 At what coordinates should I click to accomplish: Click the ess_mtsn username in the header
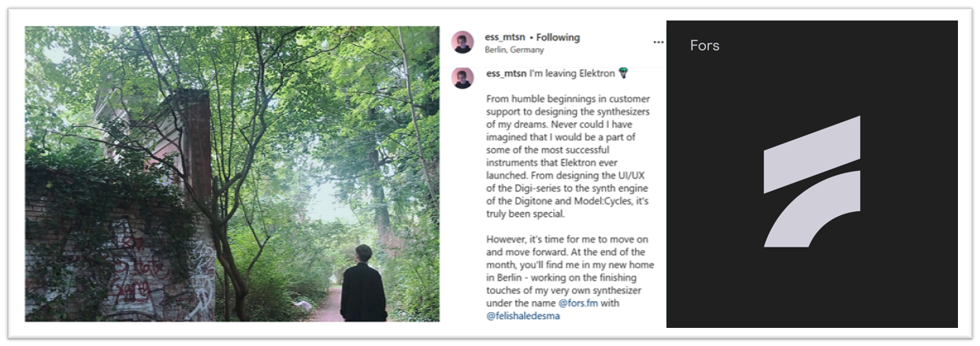[x=504, y=37]
